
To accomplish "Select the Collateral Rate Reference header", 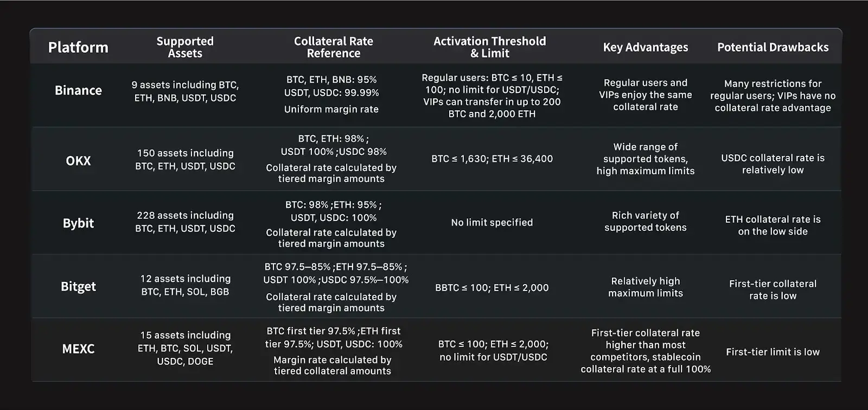I will coord(333,47).
